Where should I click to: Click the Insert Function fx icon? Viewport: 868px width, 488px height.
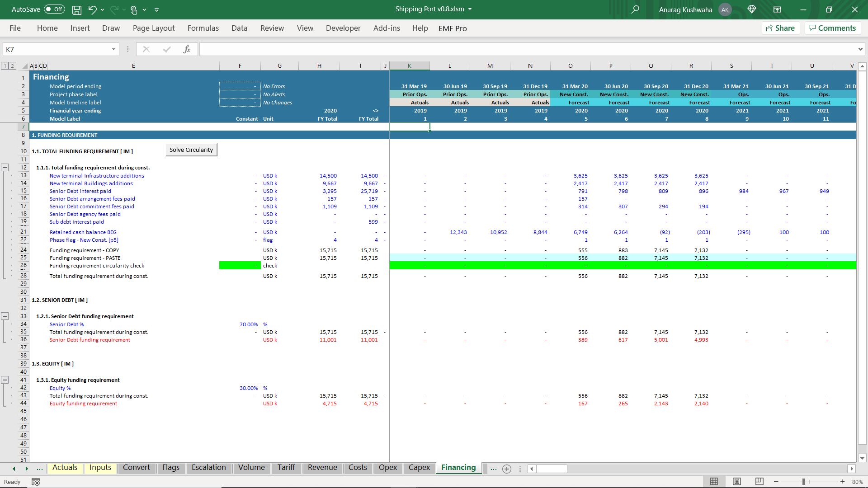tap(187, 49)
